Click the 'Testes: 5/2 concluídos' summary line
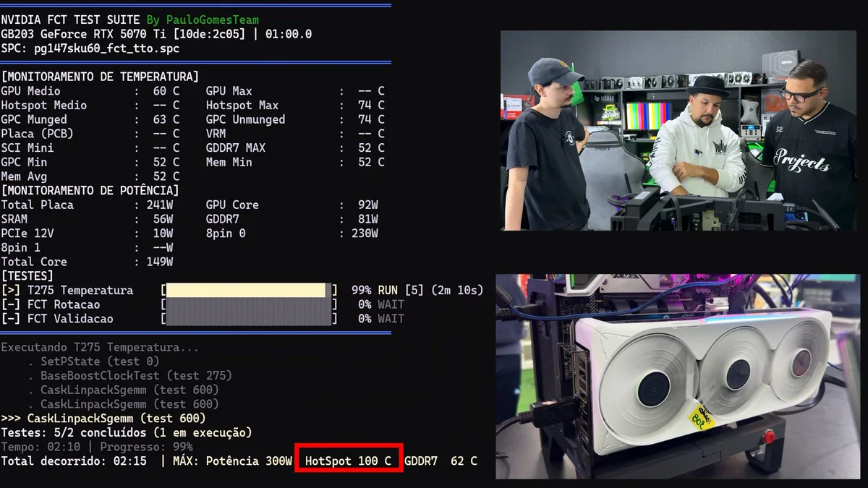 click(127, 432)
